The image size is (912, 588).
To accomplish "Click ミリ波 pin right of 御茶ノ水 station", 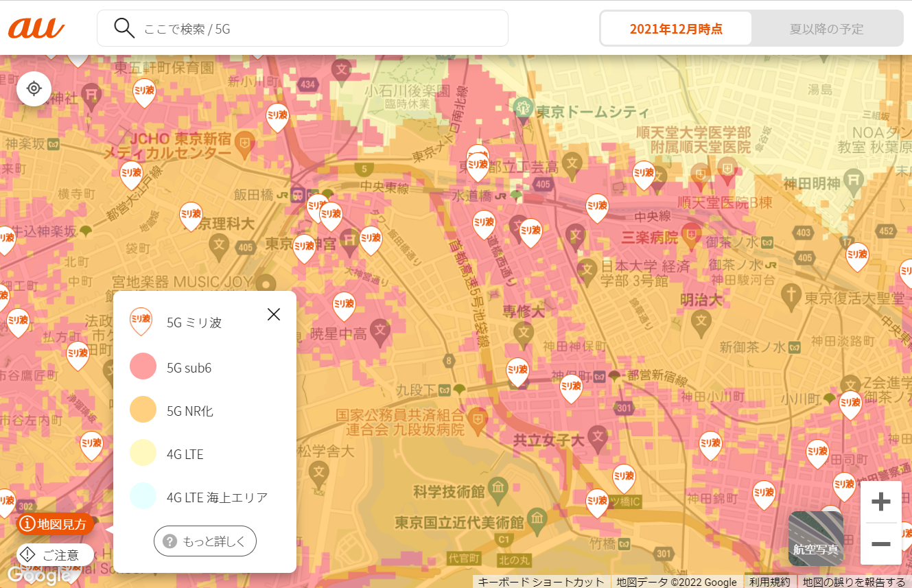I will point(857,257).
